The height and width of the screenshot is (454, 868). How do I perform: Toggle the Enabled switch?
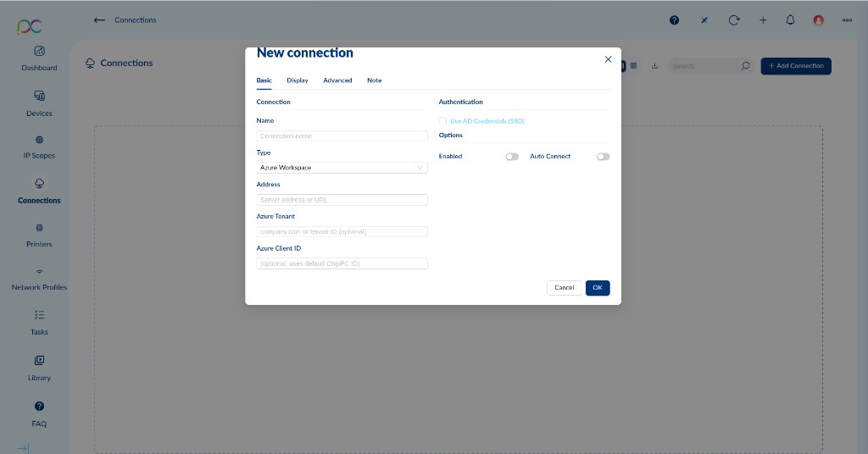click(x=512, y=157)
